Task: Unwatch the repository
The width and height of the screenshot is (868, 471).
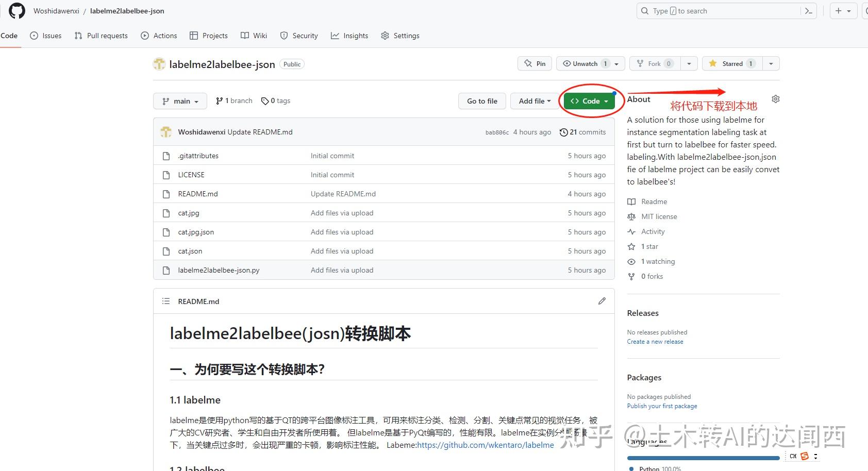Action: (x=586, y=63)
